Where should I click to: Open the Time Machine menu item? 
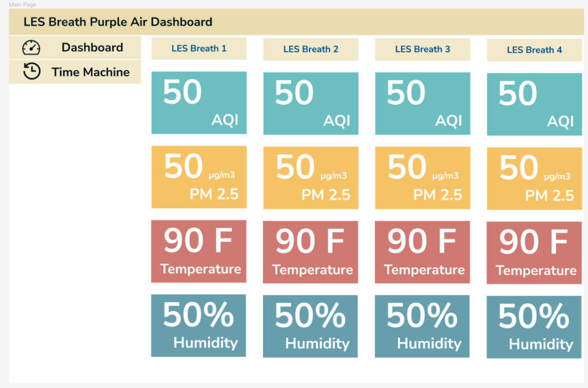75,72
